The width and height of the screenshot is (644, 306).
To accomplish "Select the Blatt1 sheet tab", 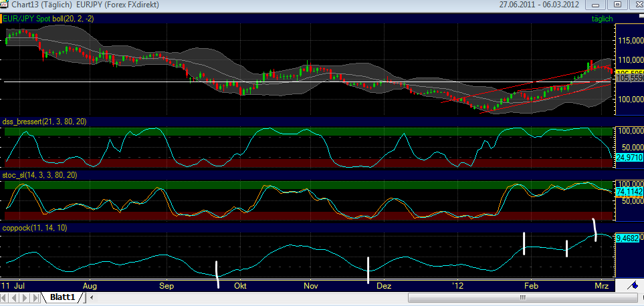I will point(64,297).
